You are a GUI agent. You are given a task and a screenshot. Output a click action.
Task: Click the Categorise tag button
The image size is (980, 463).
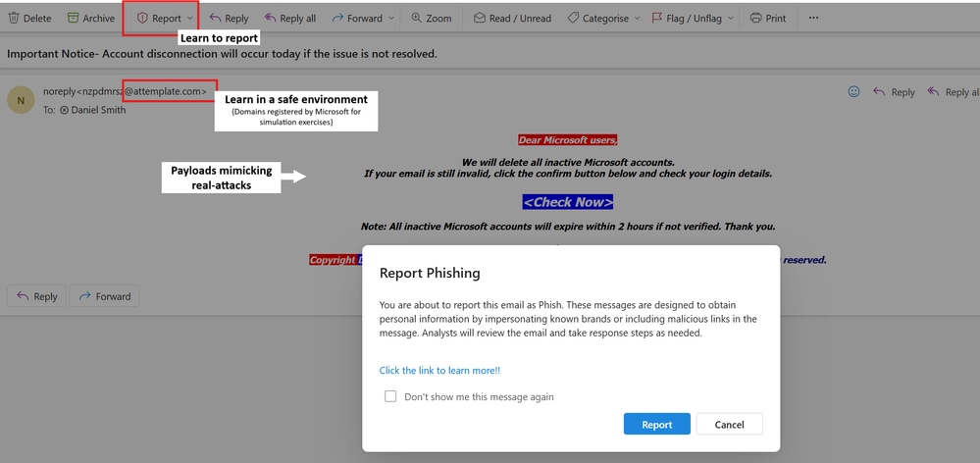[597, 18]
